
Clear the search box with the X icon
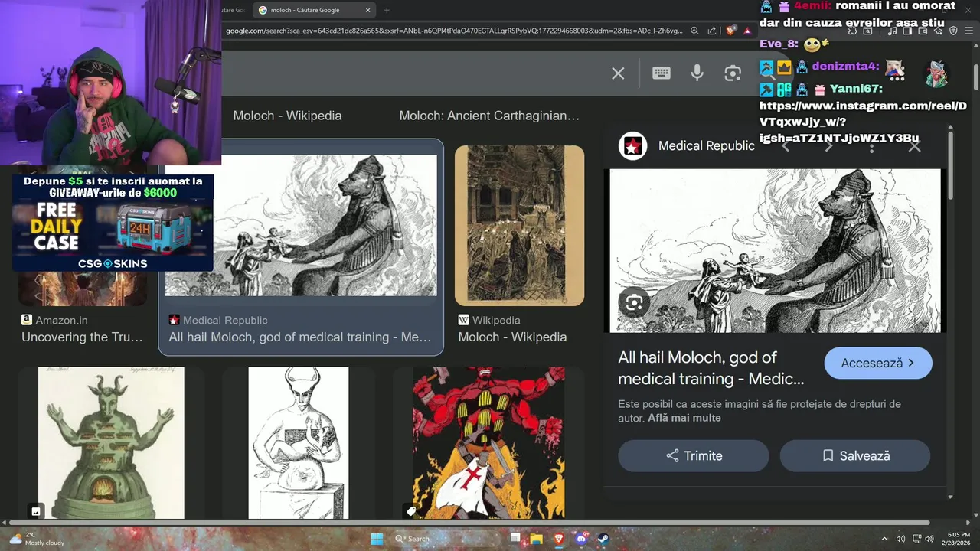[x=618, y=73]
